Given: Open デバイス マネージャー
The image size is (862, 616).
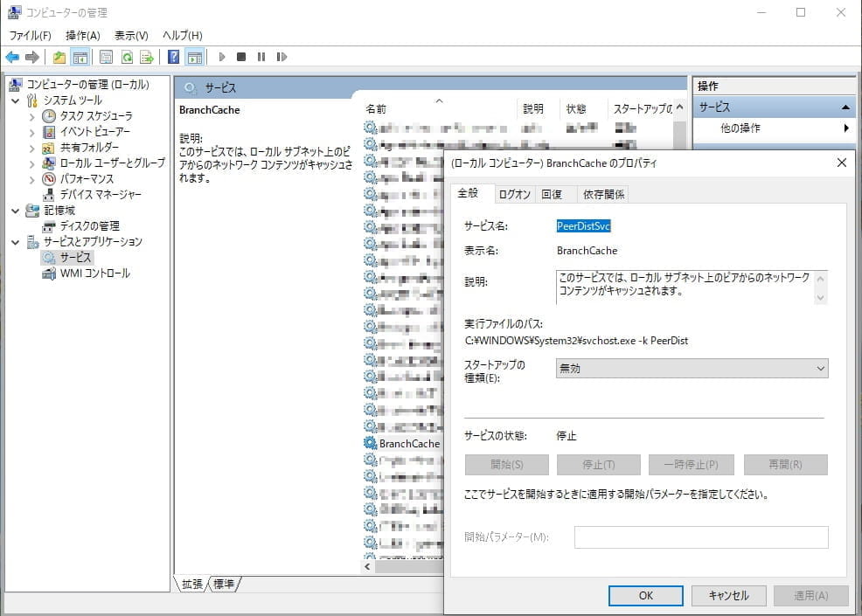Looking at the screenshot, I should pyautogui.click(x=101, y=195).
